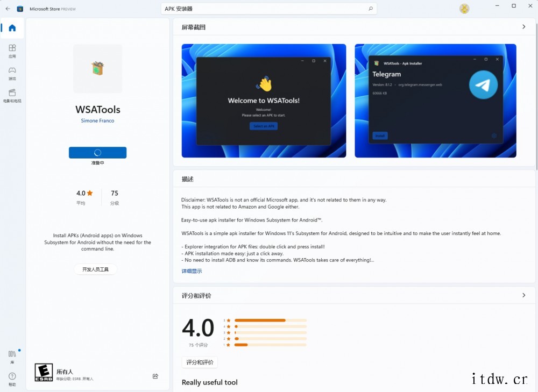
Task: Open the user profile avatar
Action: click(x=464, y=9)
